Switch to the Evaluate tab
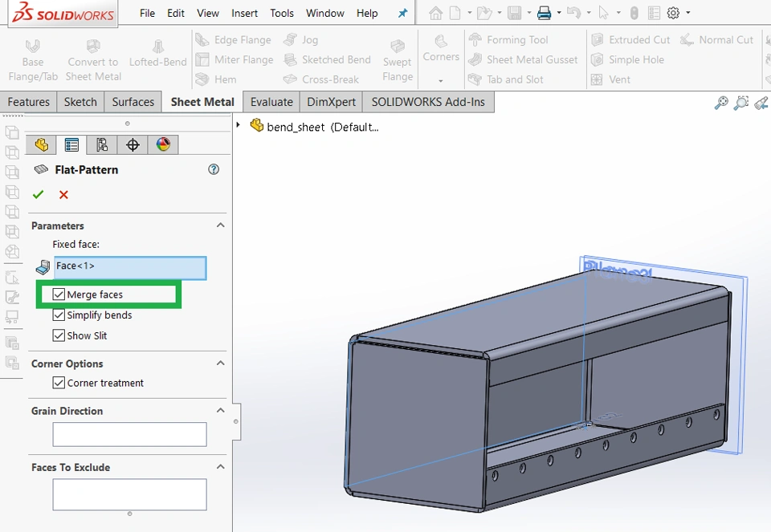771x532 pixels. click(271, 102)
